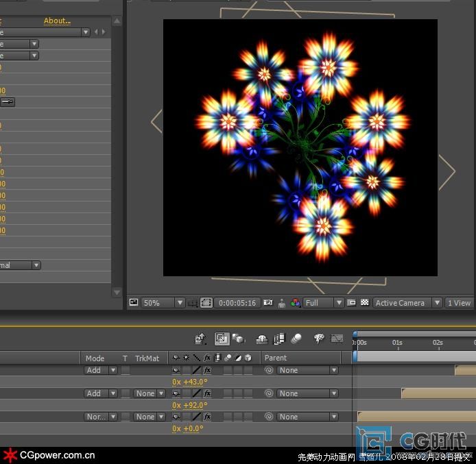Image resolution: width=476 pixels, height=464 pixels.
Task: Toggle Live Update button in timeline
Action: [222, 339]
